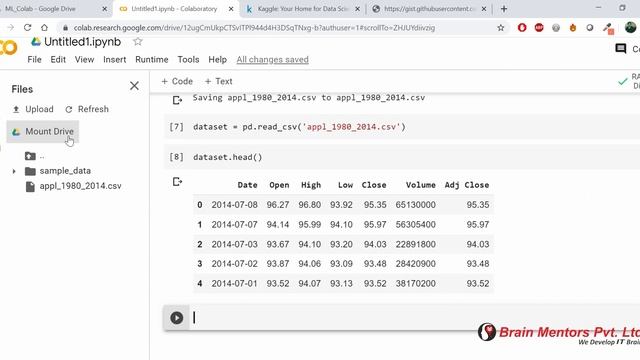The image size is (640, 360).
Task: Click the orange flame extension icon
Action: coord(573,28)
